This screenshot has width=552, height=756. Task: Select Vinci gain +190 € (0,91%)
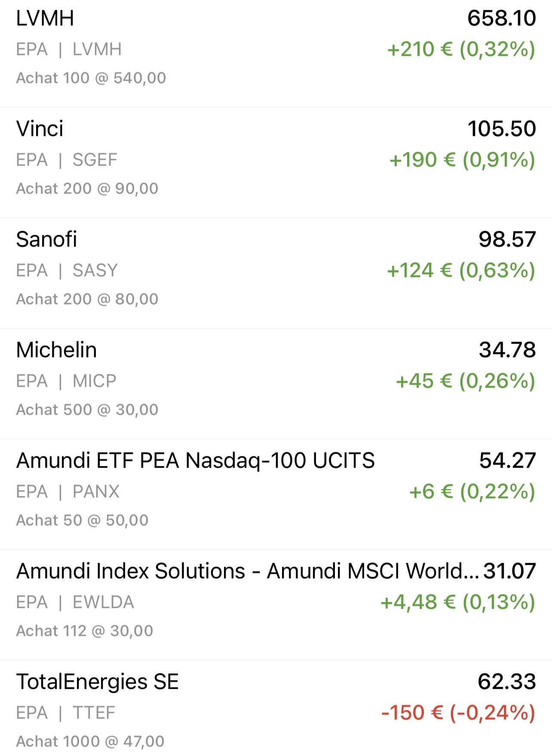[x=462, y=160]
